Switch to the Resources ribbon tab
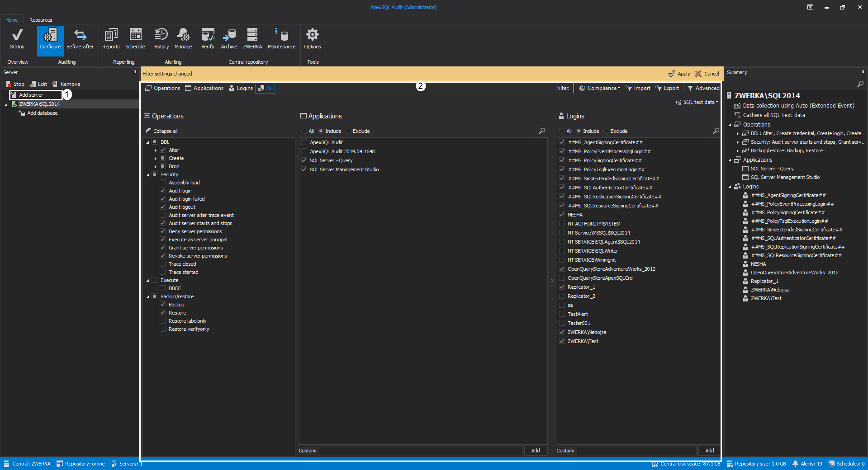 [x=41, y=20]
